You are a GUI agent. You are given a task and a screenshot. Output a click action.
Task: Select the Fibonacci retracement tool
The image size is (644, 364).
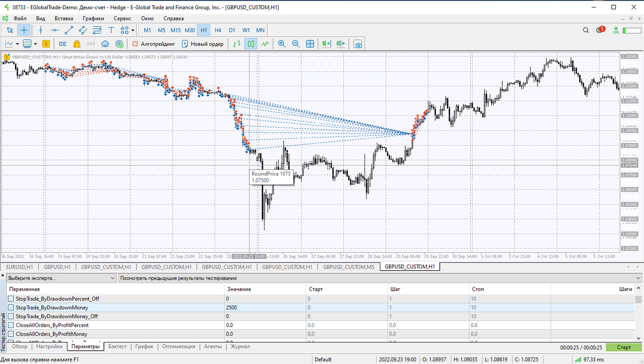[x=97, y=30]
